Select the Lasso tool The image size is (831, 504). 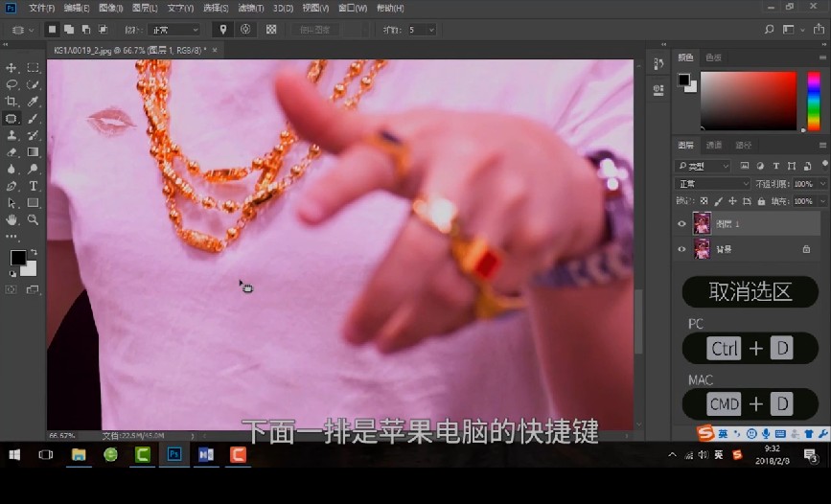click(12, 84)
